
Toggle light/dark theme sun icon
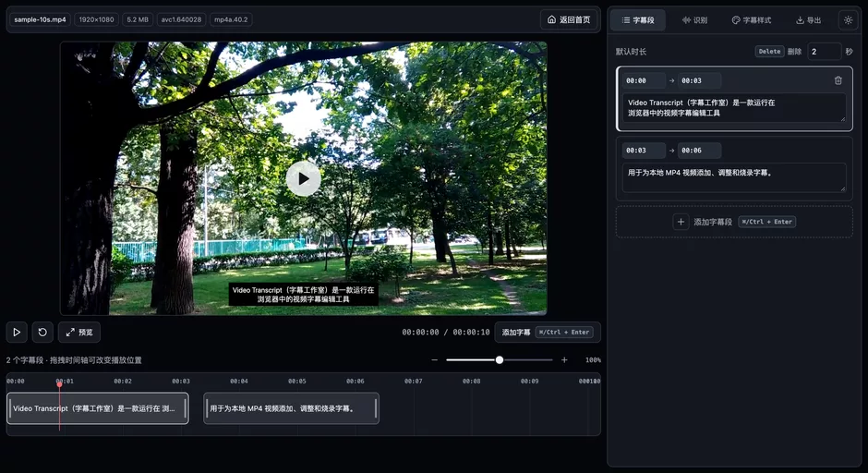point(848,20)
